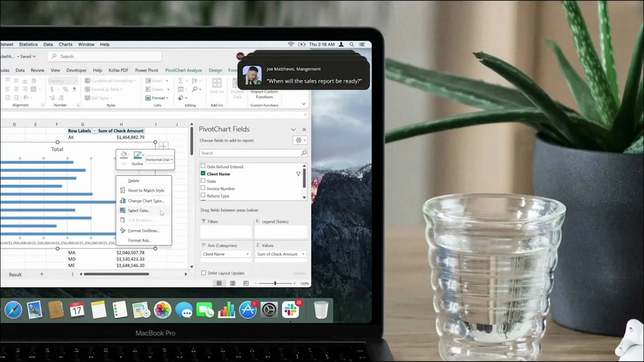Collapse the ribbon using the chevron
The height and width of the screenshot is (362, 644).
point(303,104)
